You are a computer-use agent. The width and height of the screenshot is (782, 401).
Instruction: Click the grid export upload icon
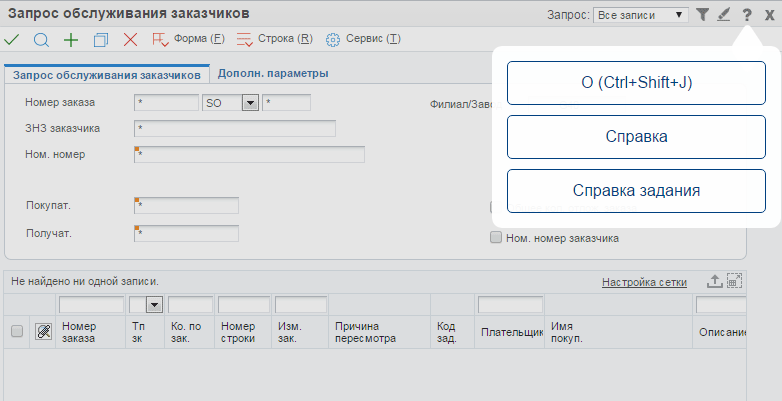(x=714, y=282)
